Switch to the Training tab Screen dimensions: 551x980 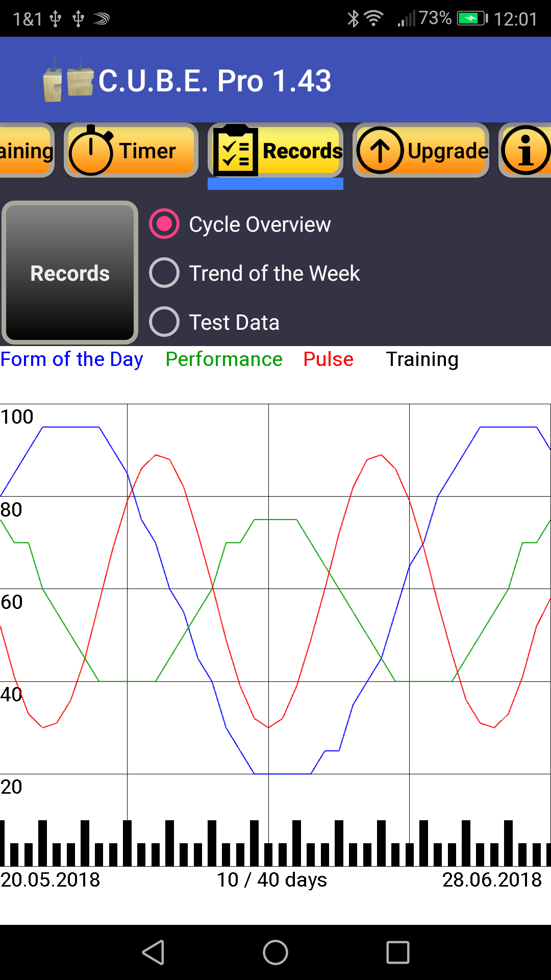pos(27,151)
